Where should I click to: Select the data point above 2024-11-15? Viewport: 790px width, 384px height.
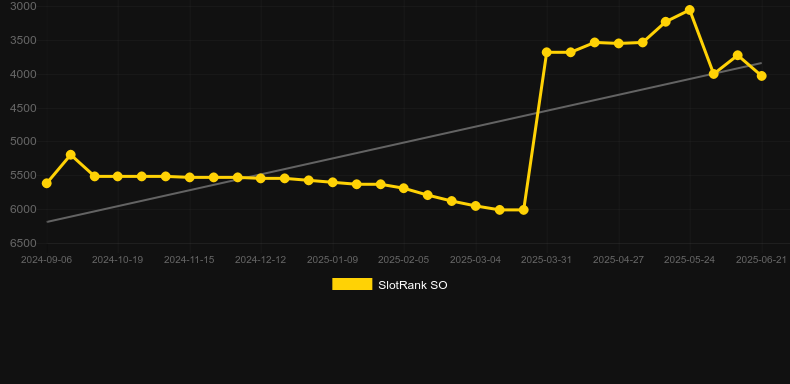pyautogui.click(x=189, y=177)
